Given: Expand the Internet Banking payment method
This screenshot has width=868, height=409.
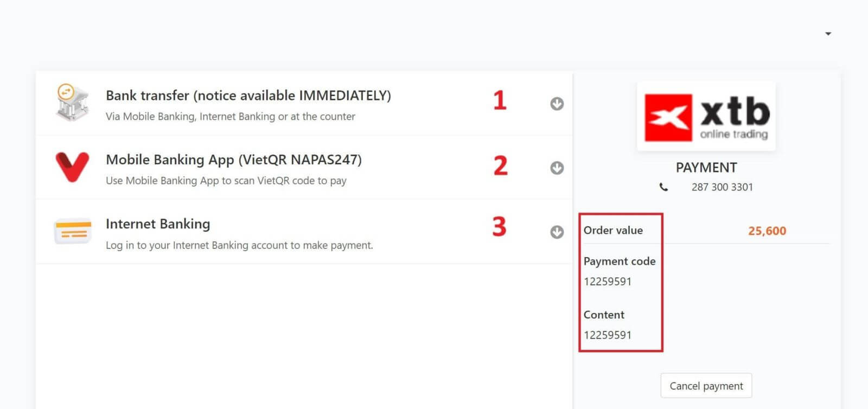Looking at the screenshot, I should pos(557,232).
